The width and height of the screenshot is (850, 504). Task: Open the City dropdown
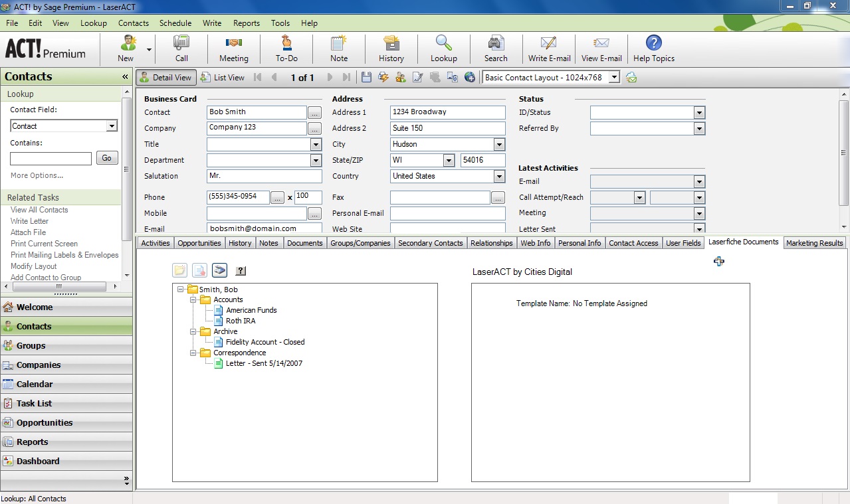[x=499, y=144]
